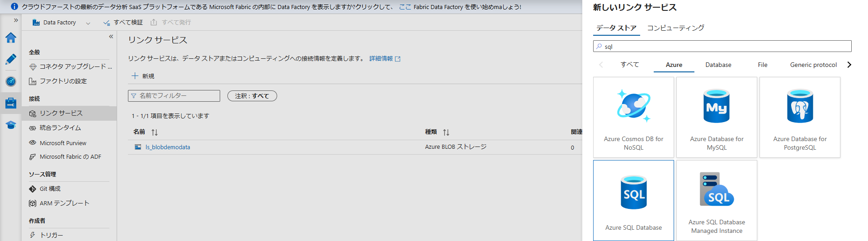Open the Monitor gauge icon
Screen dimensions: 868x241
(11, 81)
